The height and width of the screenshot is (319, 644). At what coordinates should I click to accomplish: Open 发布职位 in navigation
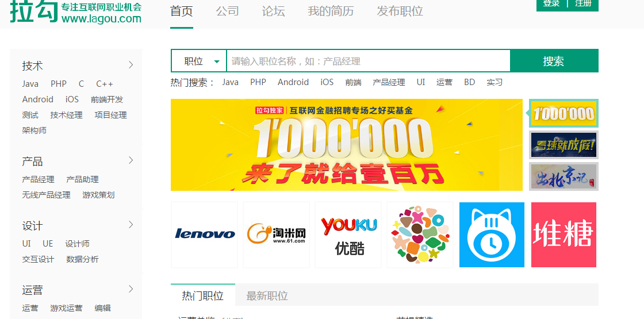(x=400, y=11)
